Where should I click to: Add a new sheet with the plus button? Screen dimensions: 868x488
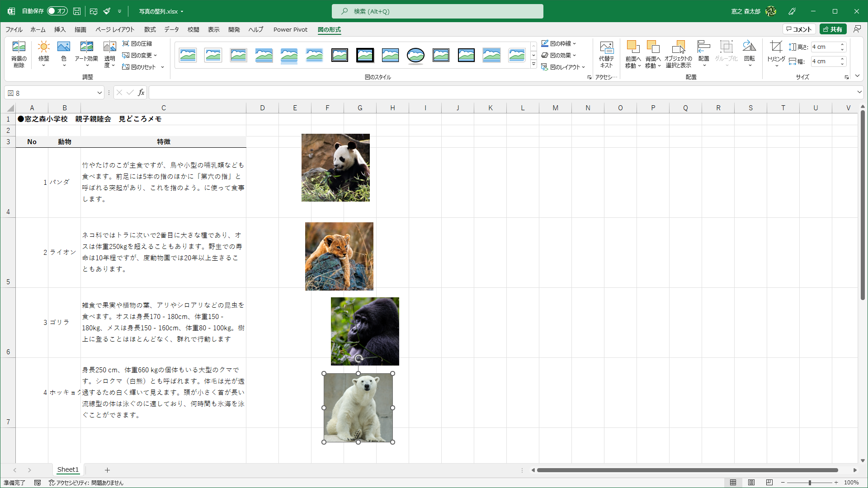107,470
